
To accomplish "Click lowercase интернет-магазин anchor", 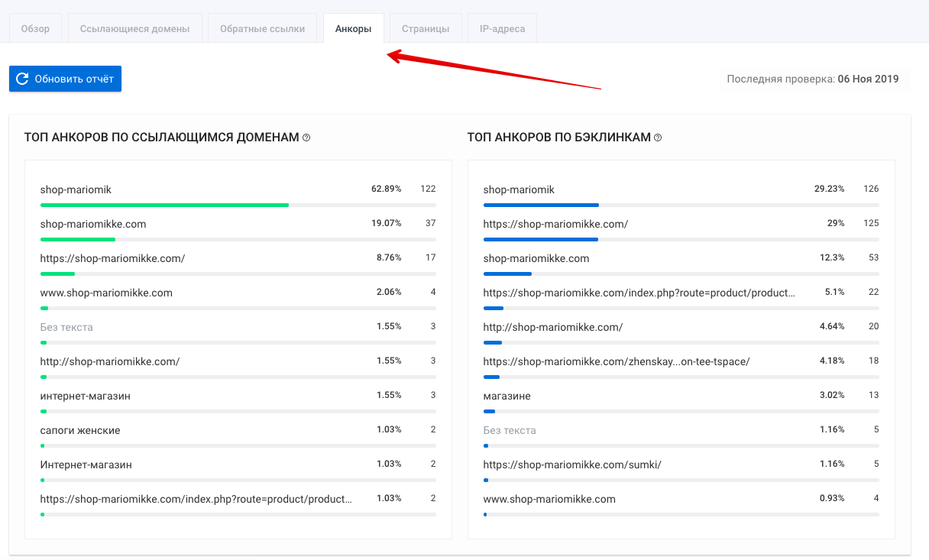I will point(86,396).
